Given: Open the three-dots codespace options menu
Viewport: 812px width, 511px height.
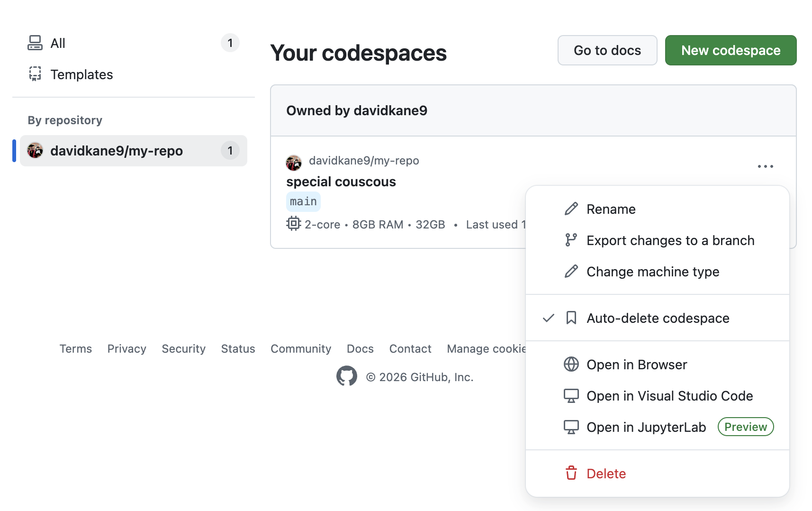Looking at the screenshot, I should (x=765, y=166).
